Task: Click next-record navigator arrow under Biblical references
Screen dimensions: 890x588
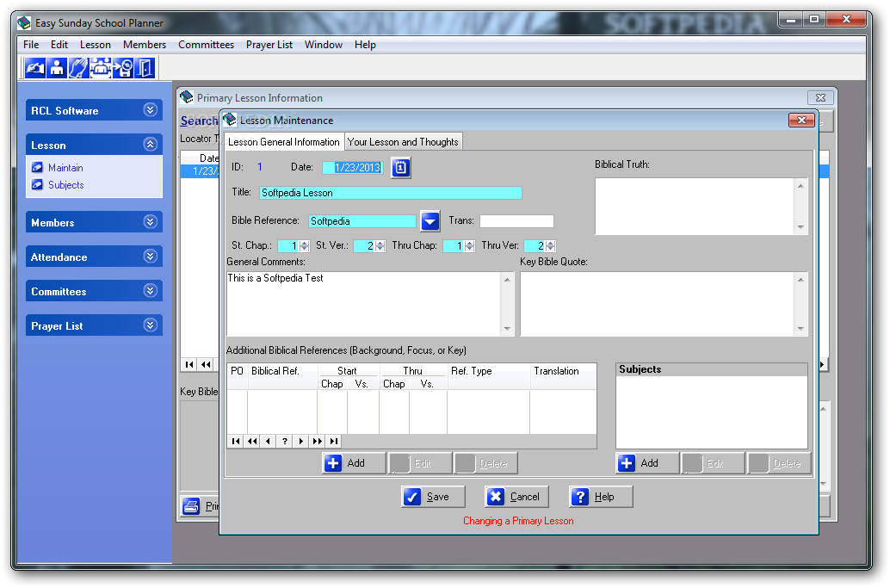Action: 301,441
